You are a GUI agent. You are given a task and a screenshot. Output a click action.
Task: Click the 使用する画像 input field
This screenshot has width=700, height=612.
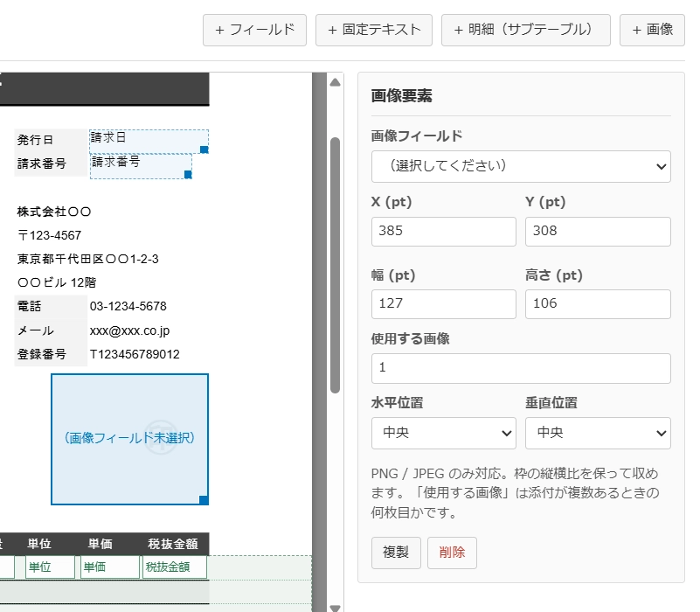point(521,368)
